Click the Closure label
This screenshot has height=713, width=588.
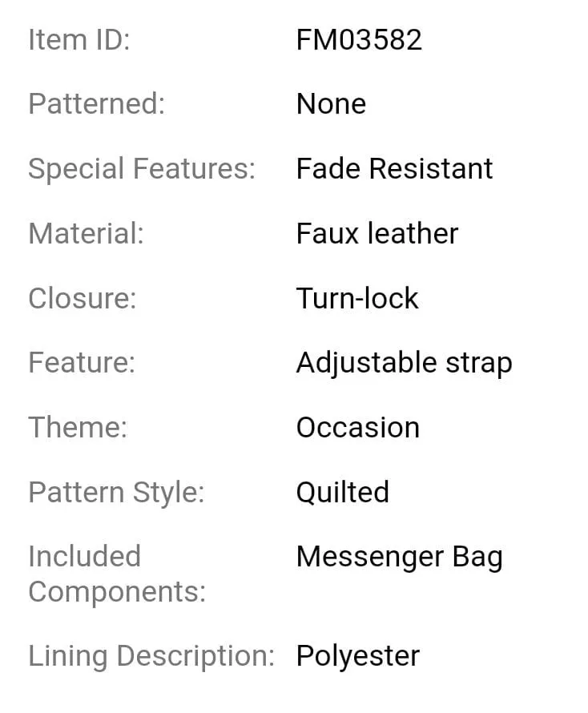(83, 299)
